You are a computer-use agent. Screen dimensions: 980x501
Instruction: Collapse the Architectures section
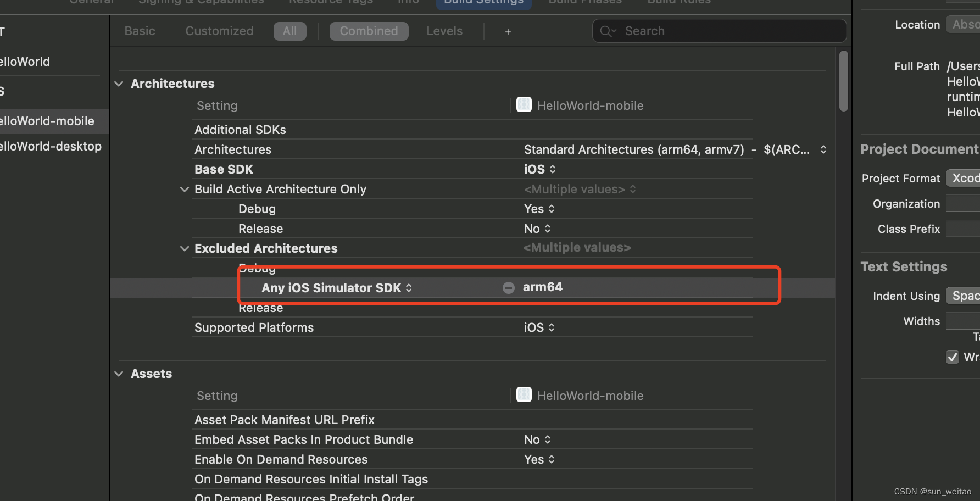(x=119, y=83)
